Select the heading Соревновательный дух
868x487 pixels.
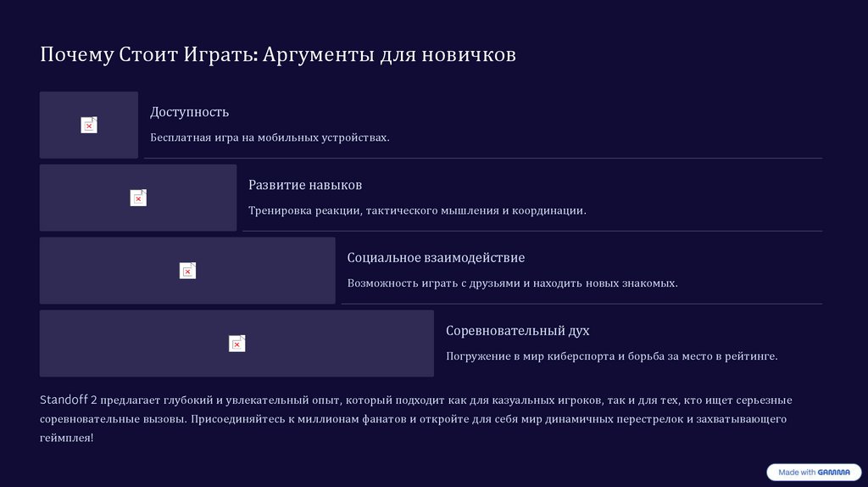518,331
